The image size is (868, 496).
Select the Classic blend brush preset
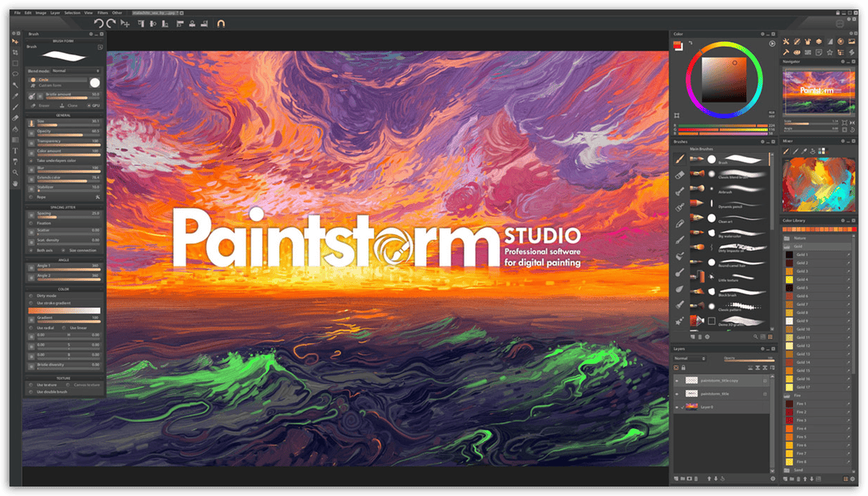click(x=729, y=175)
